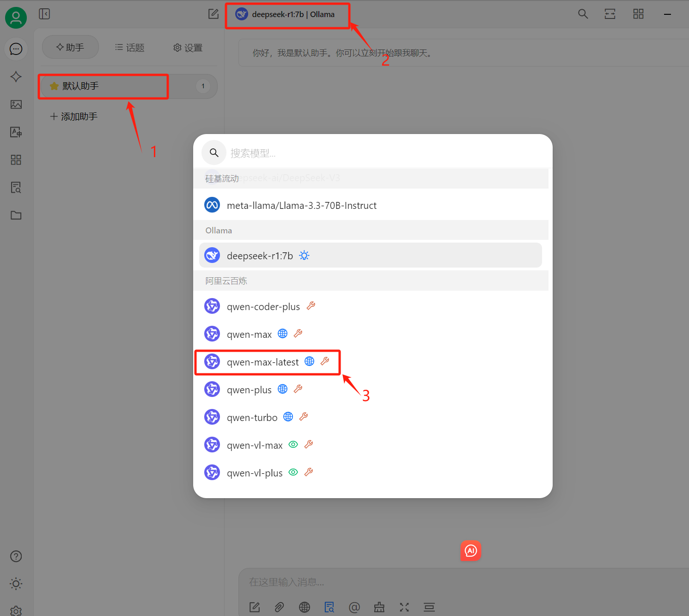Screen dimensions: 689x616
Task: Toggle web search globe in input toolbar
Action: (x=305, y=607)
